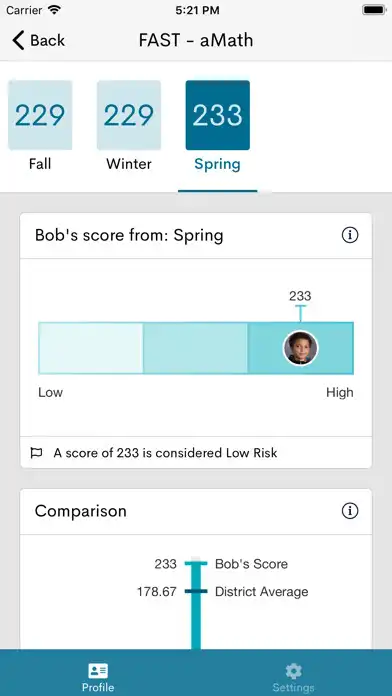
Task: Tap the lightest Low segment of score bar
Action: [x=91, y=348]
